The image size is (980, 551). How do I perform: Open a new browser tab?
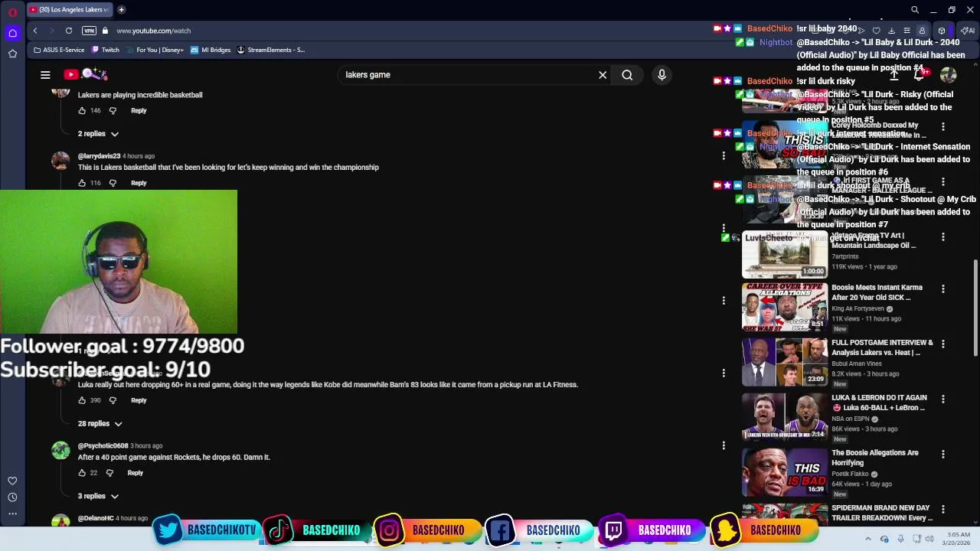tap(122, 10)
